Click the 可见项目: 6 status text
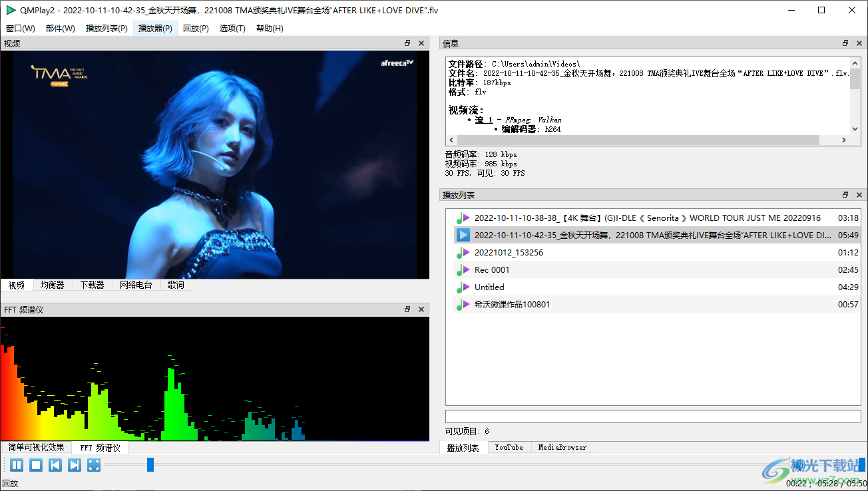 (467, 432)
